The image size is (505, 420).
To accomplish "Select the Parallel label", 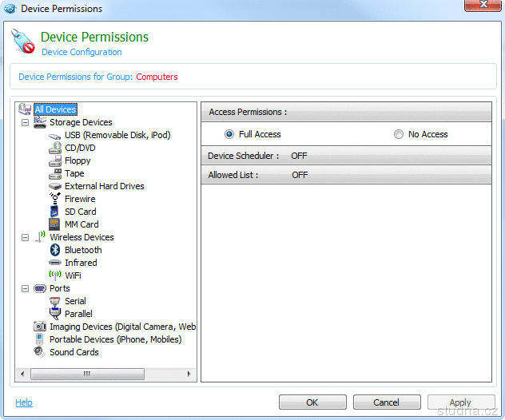I will coord(78,314).
